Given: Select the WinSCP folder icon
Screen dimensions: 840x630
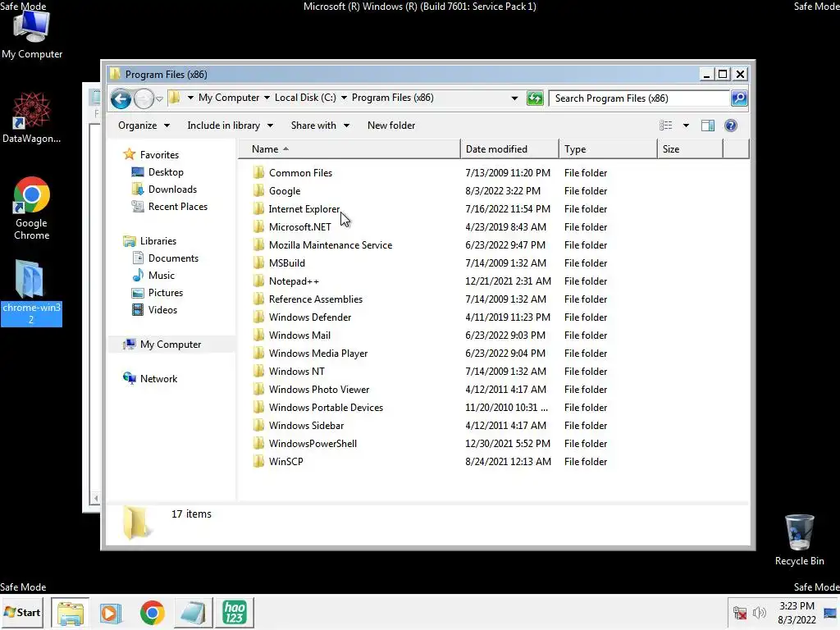Looking at the screenshot, I should coord(258,461).
